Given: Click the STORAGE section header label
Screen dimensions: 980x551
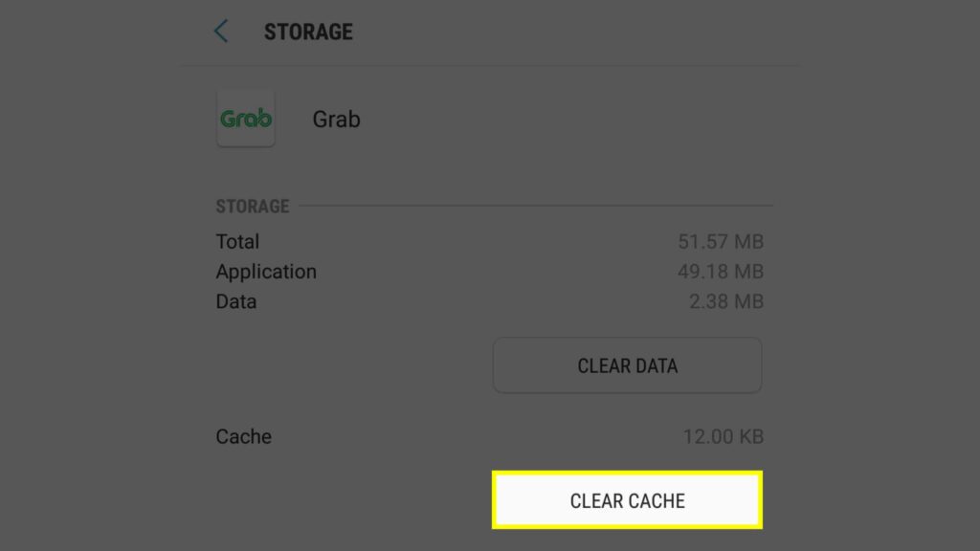Looking at the screenshot, I should point(253,206).
